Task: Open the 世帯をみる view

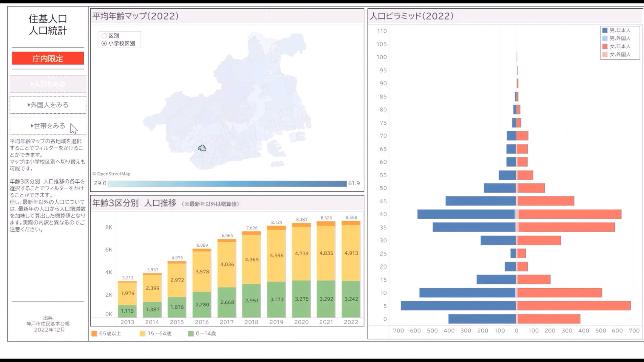Action: [x=48, y=126]
